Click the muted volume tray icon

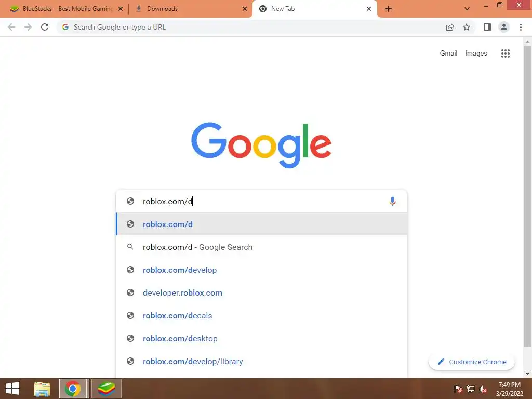[x=483, y=389]
